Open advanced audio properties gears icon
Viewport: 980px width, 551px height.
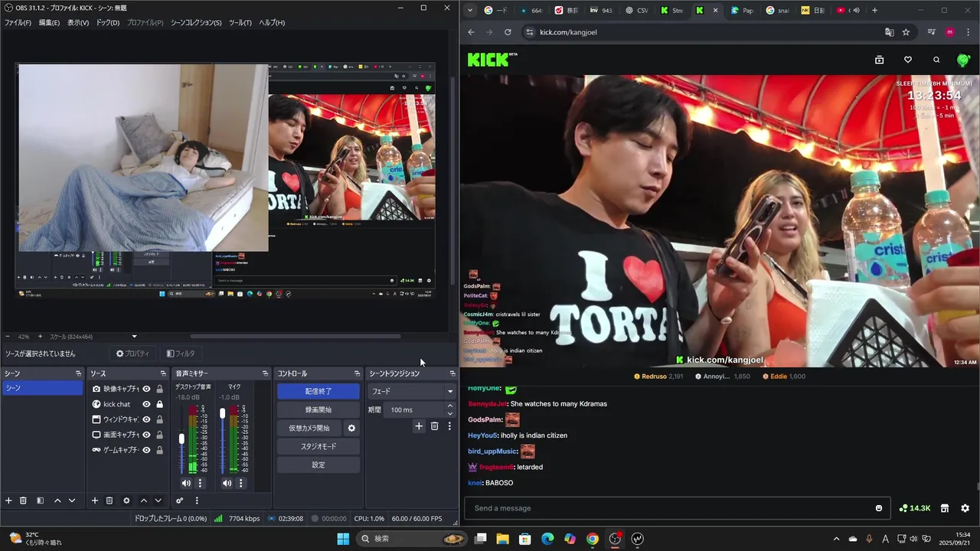click(180, 500)
